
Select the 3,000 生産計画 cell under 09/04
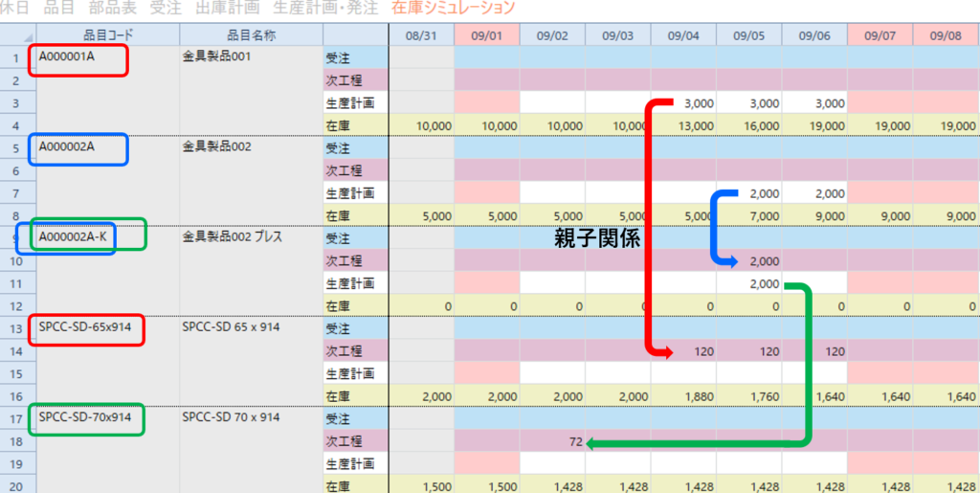tap(683, 102)
